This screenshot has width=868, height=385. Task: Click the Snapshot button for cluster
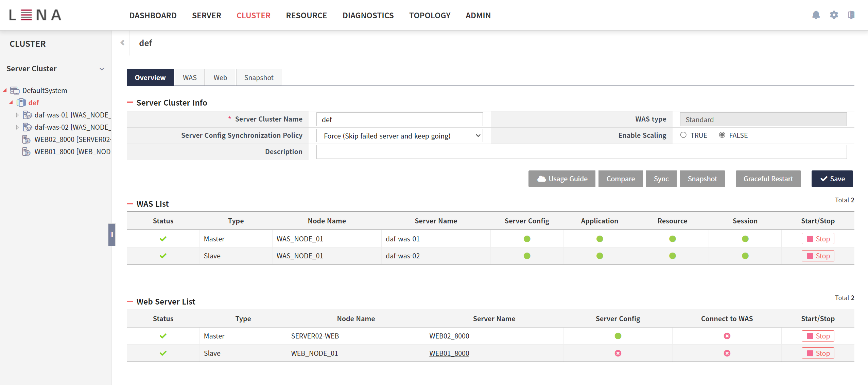click(702, 178)
